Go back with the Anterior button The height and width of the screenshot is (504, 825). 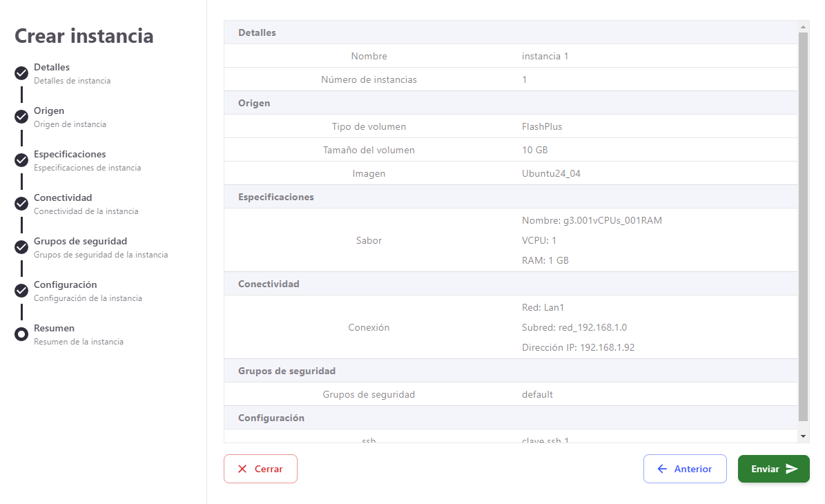685,469
